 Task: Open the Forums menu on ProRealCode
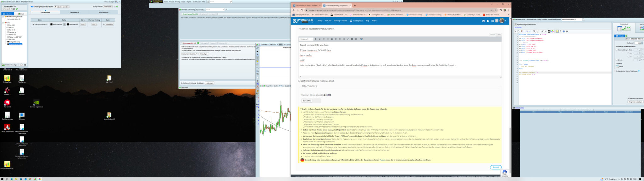(x=328, y=21)
